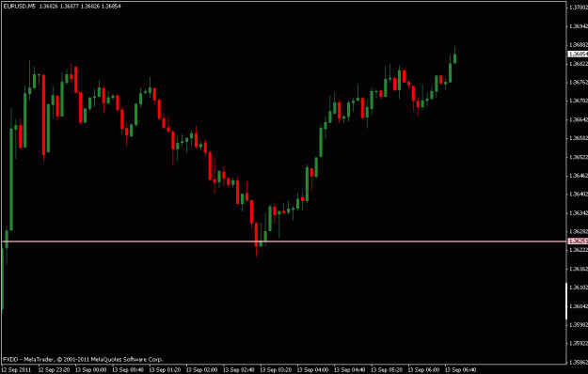588x374 pixels.
Task: Click the 1.3616 price axis label
Action: point(579,269)
